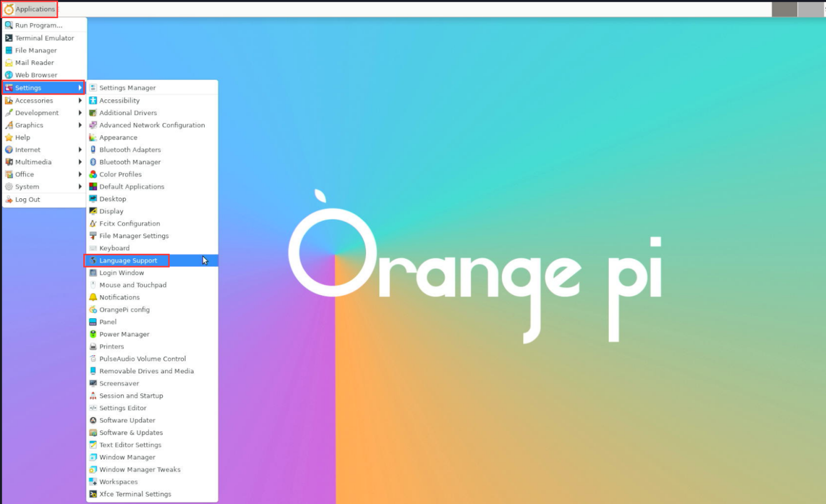Click the dark gray panel box top-right
Screen dimensions: 826x504
pyautogui.click(x=785, y=9)
